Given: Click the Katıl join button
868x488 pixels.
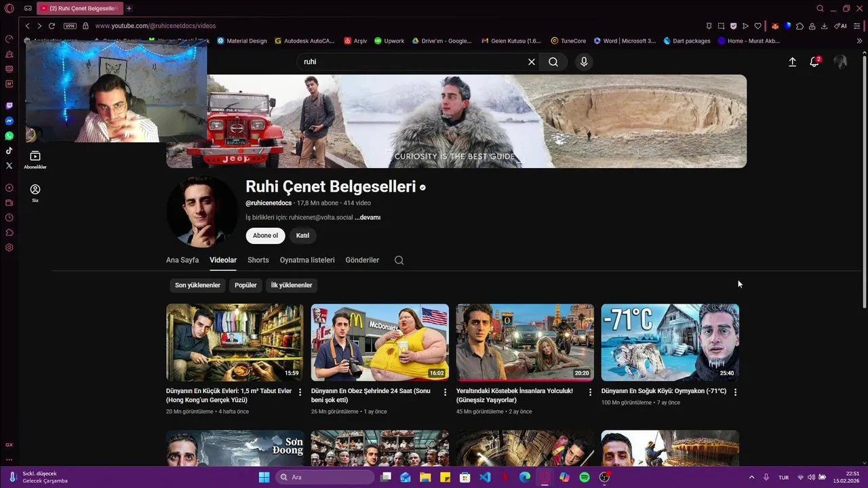Looking at the screenshot, I should [x=302, y=235].
